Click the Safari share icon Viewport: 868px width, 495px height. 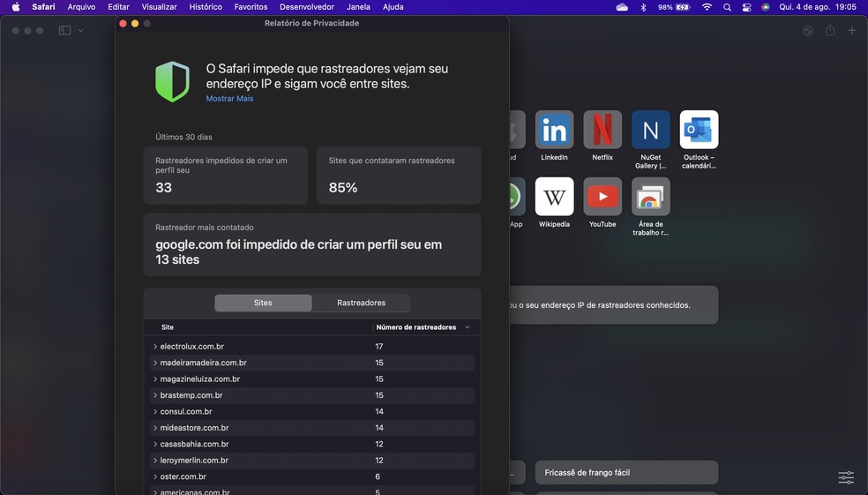(830, 31)
